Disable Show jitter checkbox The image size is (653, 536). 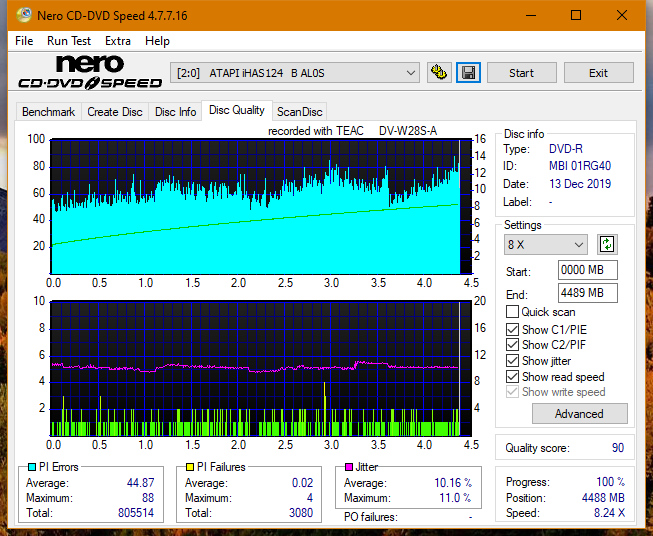tap(512, 361)
